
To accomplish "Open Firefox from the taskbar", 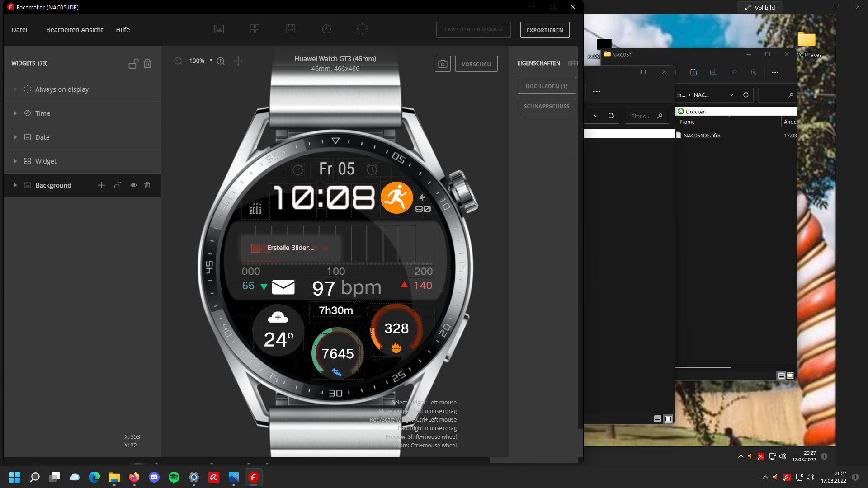I will click(x=134, y=477).
